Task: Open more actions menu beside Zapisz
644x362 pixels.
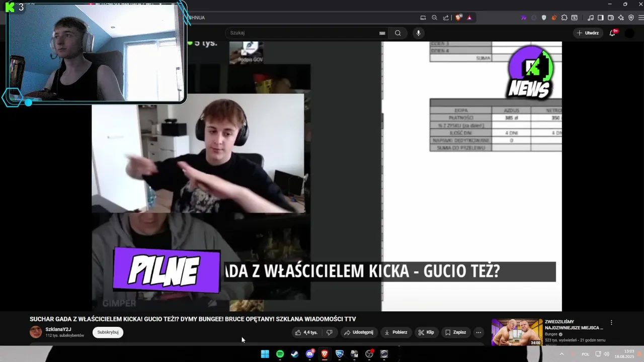Action: pos(478,332)
